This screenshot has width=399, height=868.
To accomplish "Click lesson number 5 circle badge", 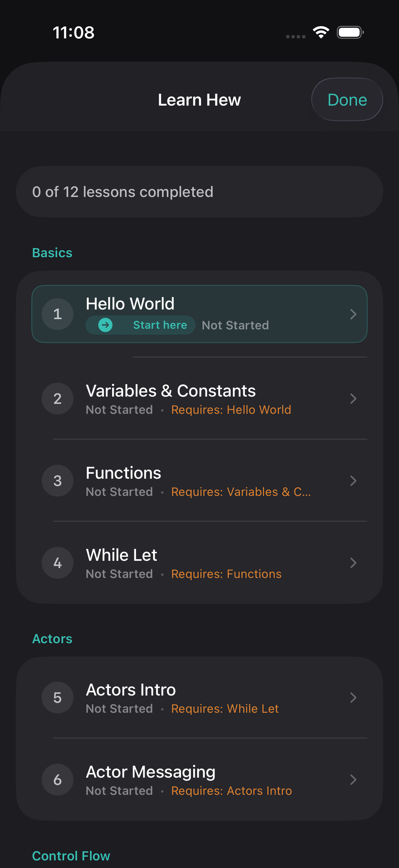I will 58,698.
